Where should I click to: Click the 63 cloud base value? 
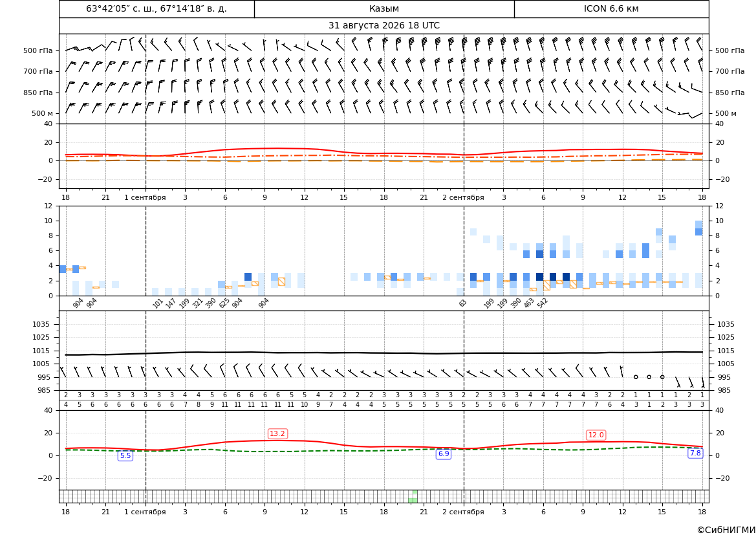click(462, 303)
